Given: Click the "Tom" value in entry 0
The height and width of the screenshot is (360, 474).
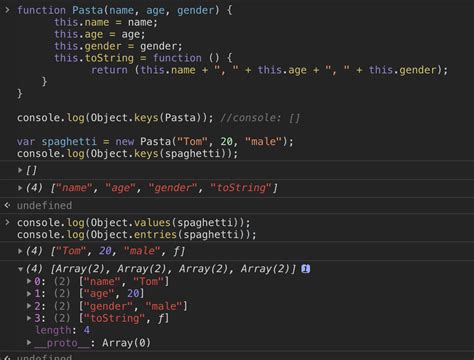Looking at the screenshot, I should [149, 281].
